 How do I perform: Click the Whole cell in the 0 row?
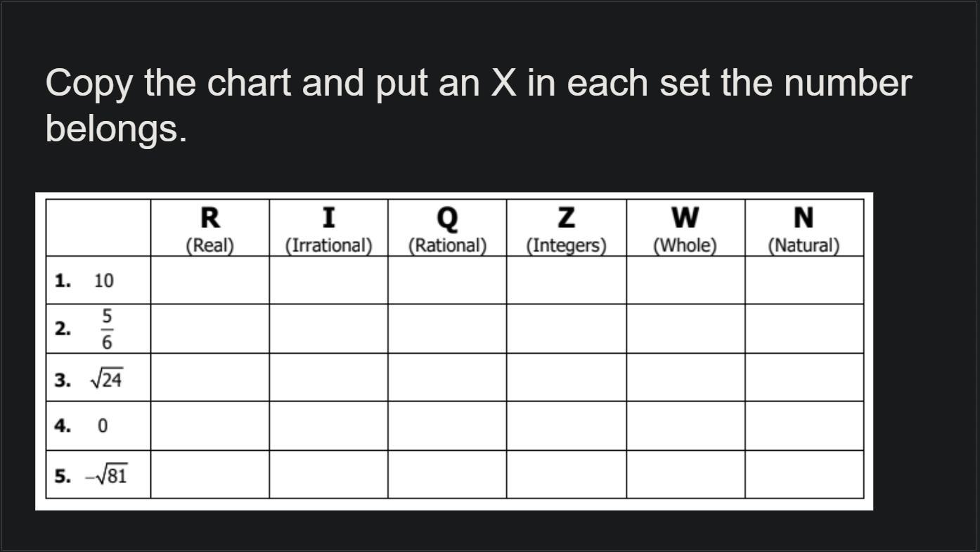point(685,426)
